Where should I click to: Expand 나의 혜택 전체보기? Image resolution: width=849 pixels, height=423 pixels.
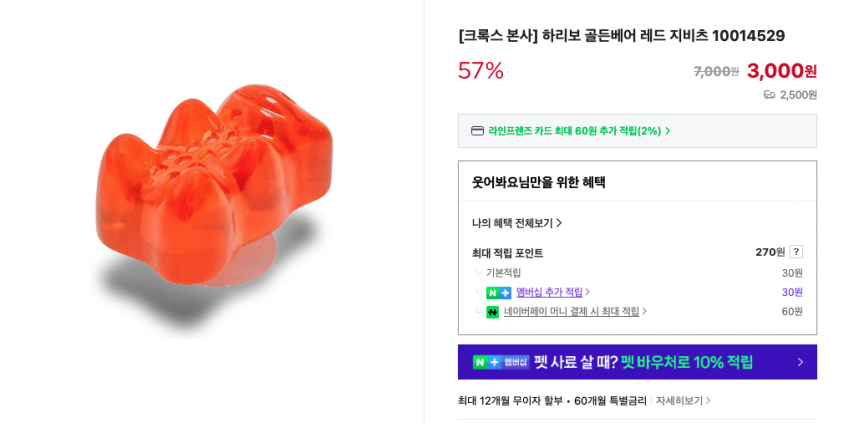(x=516, y=223)
